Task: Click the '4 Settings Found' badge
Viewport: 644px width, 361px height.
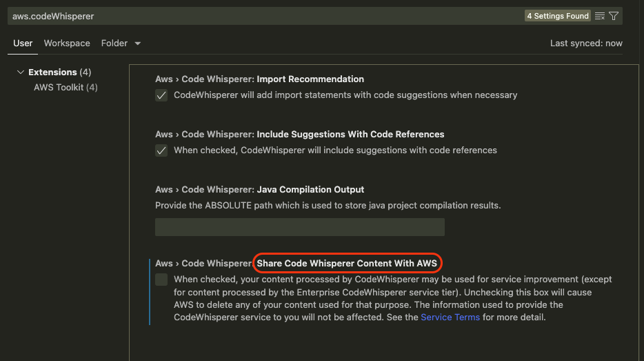Action: [x=558, y=16]
